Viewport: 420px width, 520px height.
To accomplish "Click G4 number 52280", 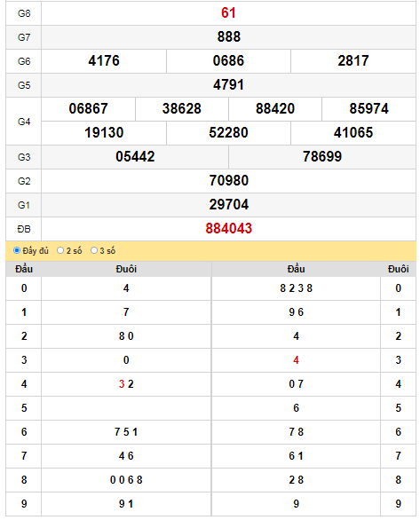I will [228, 132].
